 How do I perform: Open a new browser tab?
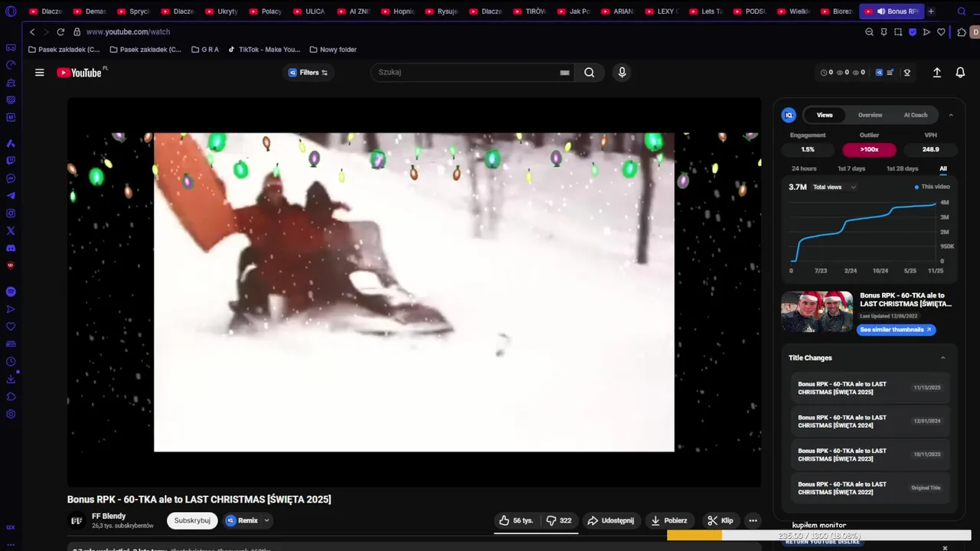pos(931,11)
